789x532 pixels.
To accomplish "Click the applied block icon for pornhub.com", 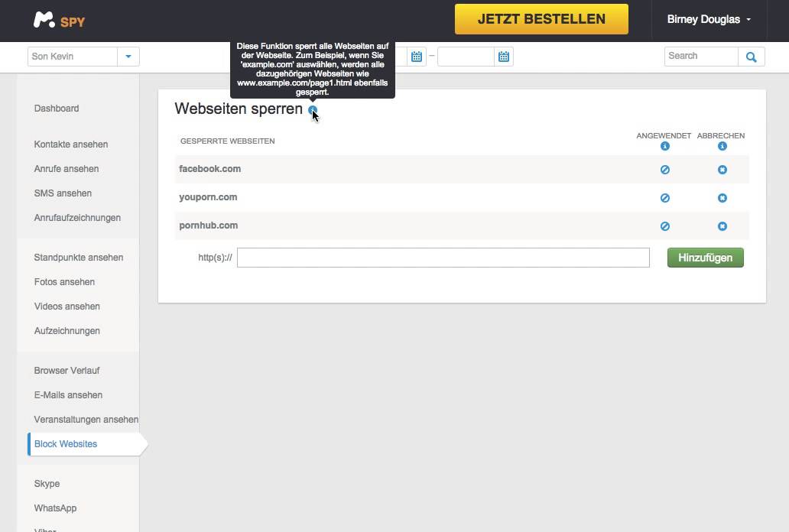I will pyautogui.click(x=664, y=226).
